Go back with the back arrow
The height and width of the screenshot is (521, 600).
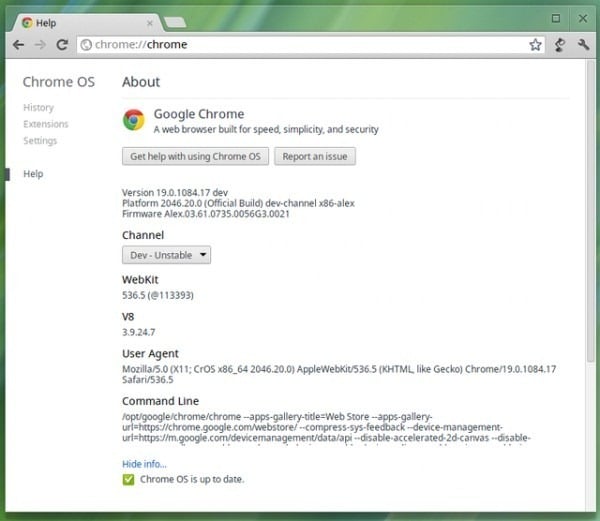coord(18,45)
